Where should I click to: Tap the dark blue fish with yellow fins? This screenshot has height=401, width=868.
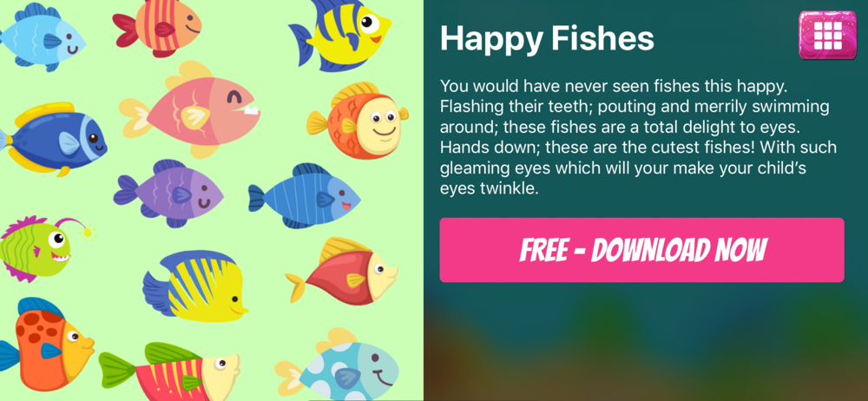click(53, 139)
